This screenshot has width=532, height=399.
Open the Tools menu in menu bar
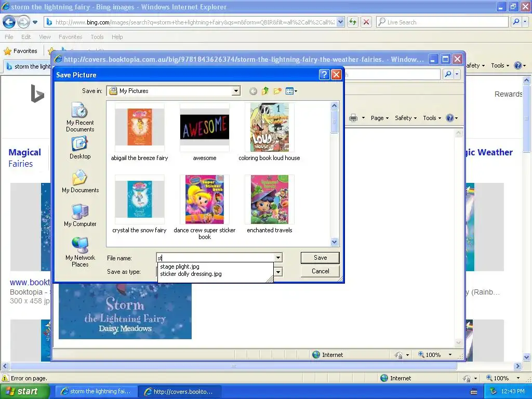(x=97, y=37)
